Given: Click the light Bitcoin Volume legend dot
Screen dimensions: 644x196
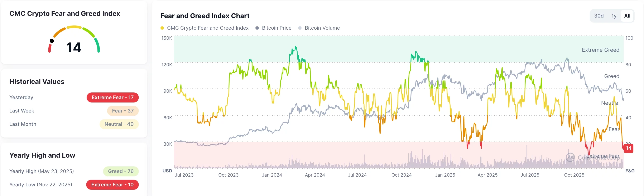Looking at the screenshot, I should (x=300, y=28).
